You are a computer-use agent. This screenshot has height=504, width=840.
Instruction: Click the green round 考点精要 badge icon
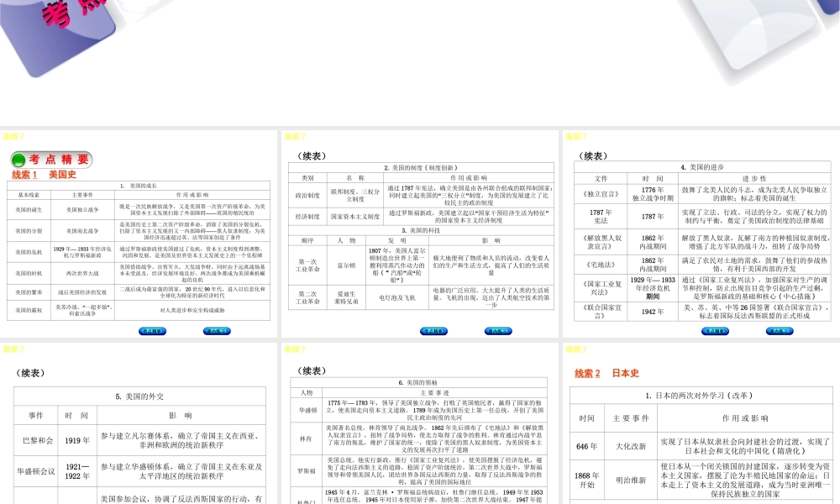18,160
